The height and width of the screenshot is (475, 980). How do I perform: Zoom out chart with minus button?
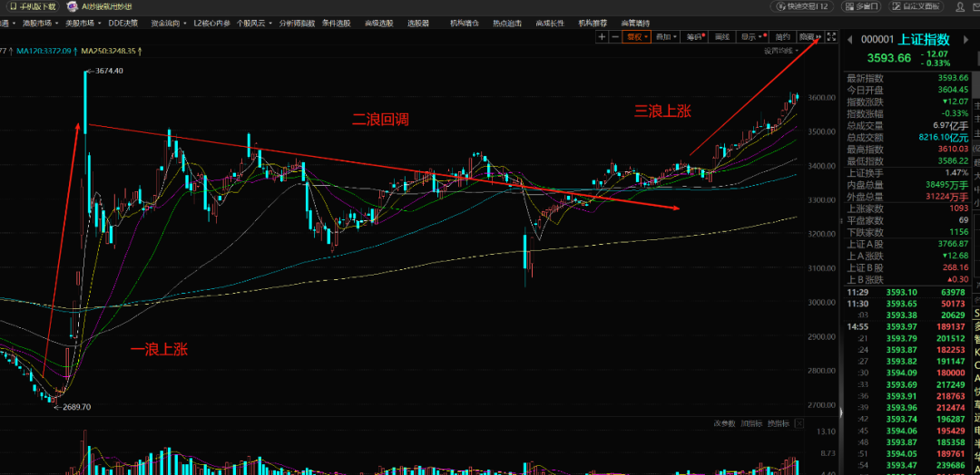[615, 37]
